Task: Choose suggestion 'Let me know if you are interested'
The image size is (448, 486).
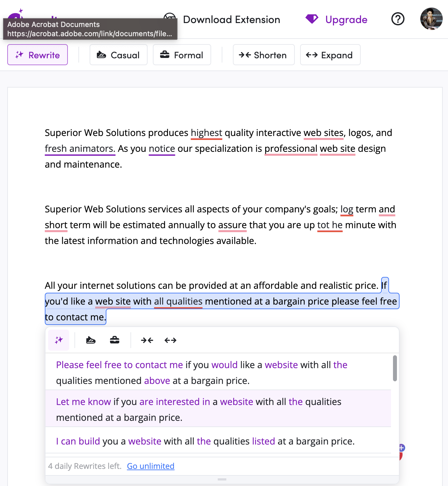Action: coord(218,409)
